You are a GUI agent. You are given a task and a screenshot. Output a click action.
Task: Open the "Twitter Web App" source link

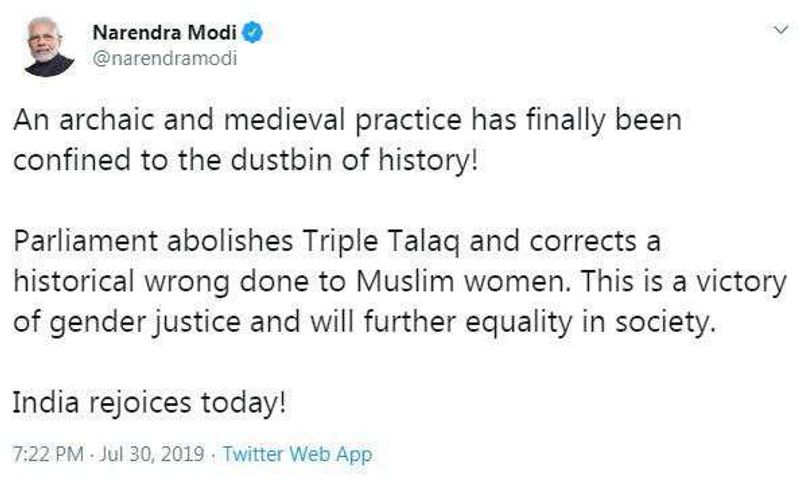297,454
